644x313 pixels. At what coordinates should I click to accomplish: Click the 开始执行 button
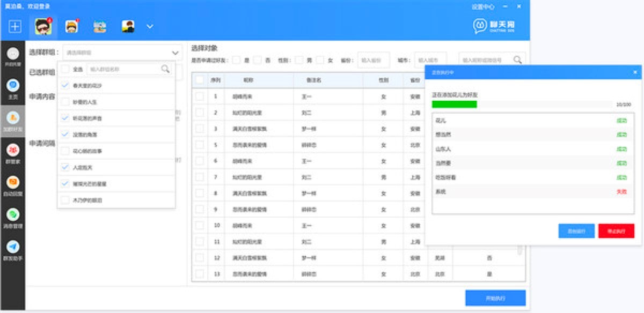pos(495,298)
